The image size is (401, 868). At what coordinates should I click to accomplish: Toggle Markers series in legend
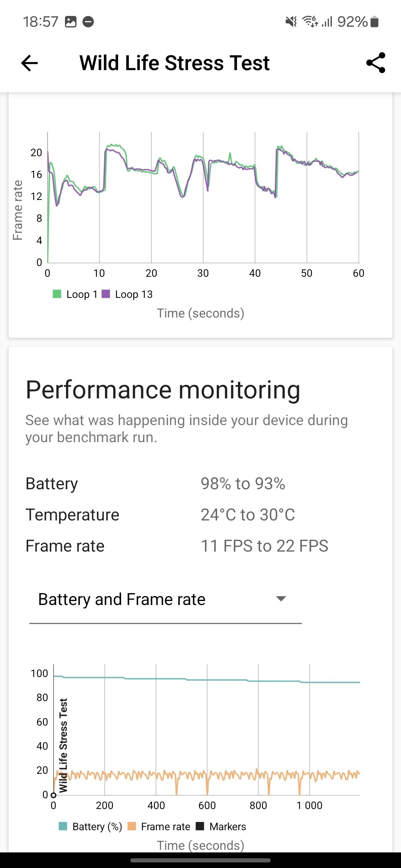click(221, 826)
